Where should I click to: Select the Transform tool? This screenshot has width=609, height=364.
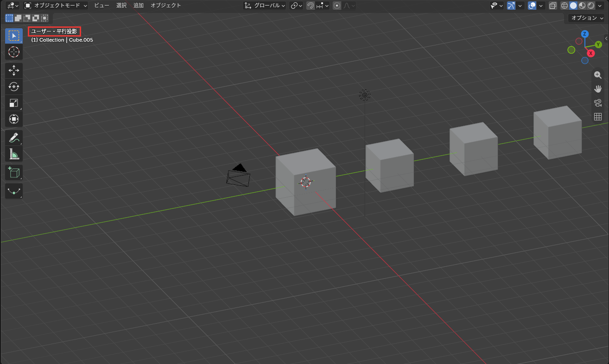pos(14,119)
